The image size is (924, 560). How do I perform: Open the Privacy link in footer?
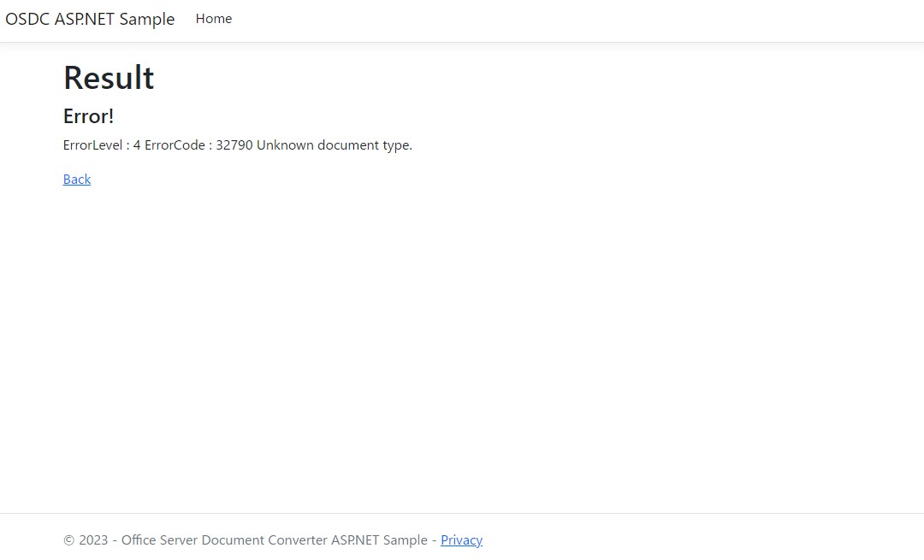[461, 539]
